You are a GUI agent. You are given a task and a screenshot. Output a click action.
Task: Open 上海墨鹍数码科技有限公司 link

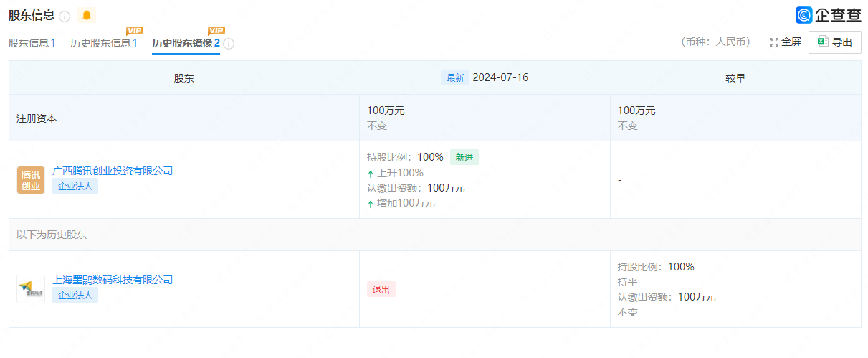click(113, 280)
